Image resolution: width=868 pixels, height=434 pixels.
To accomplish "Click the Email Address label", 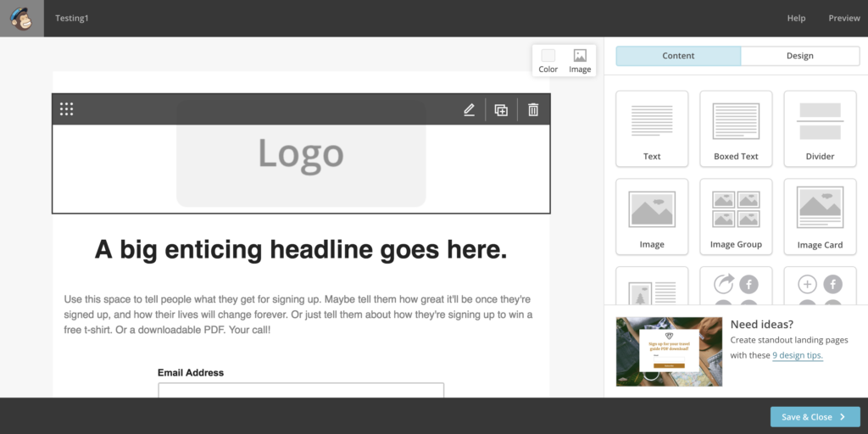I will tap(191, 373).
